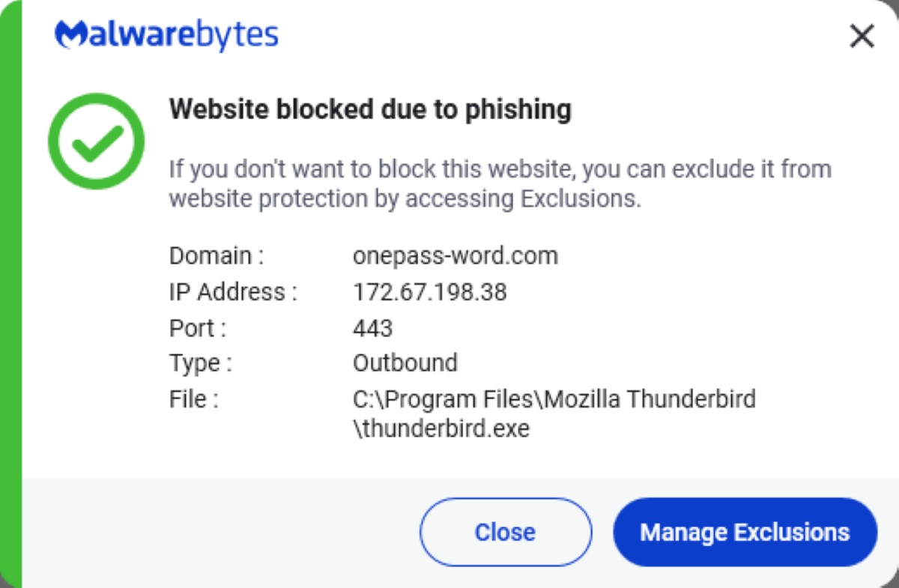Click the "IP Address :" field label
Image resolution: width=899 pixels, height=588 pixels.
click(x=233, y=292)
